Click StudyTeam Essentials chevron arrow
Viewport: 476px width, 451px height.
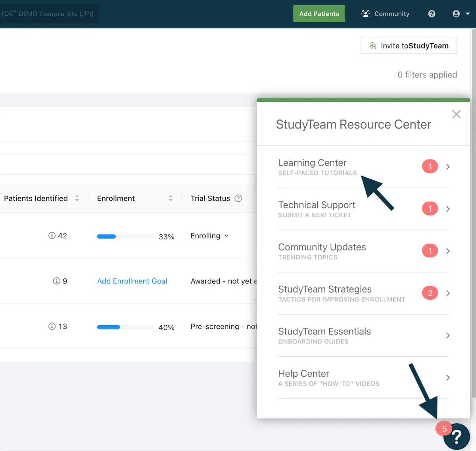[448, 335]
